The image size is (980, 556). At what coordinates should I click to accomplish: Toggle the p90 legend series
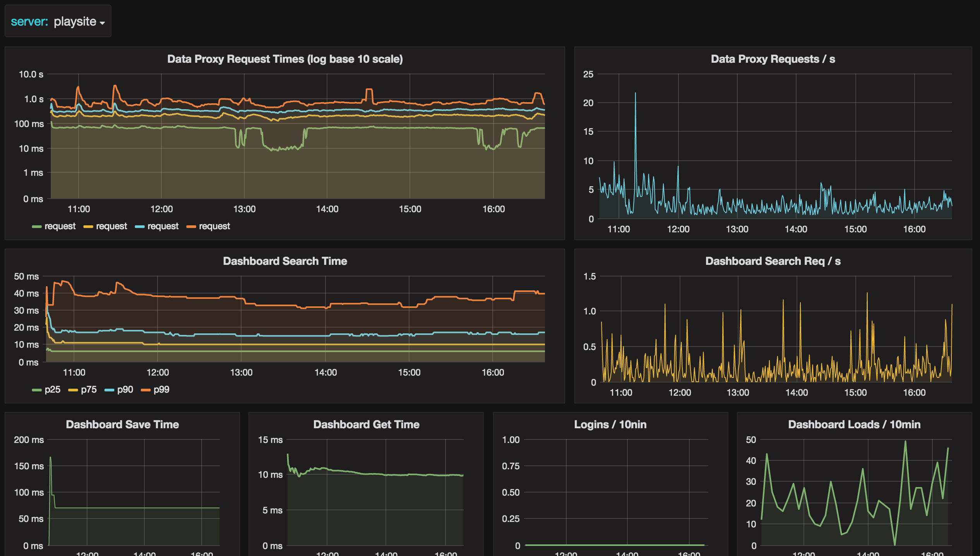(125, 390)
